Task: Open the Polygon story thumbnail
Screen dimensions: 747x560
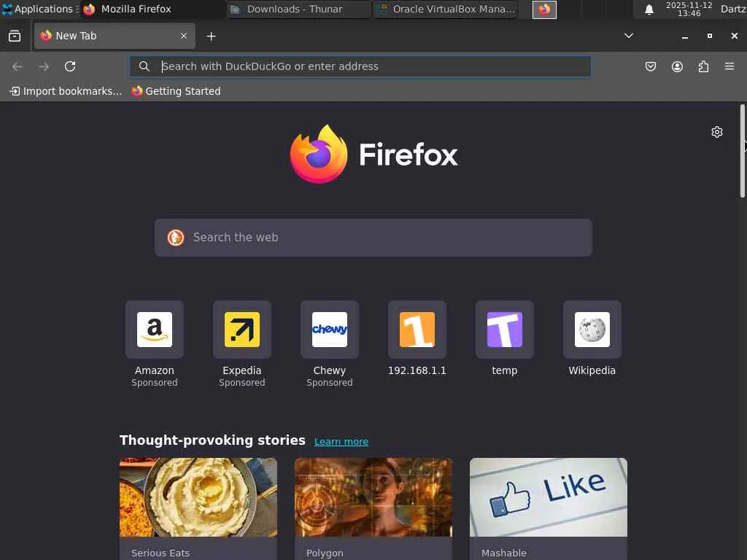Action: click(x=373, y=497)
